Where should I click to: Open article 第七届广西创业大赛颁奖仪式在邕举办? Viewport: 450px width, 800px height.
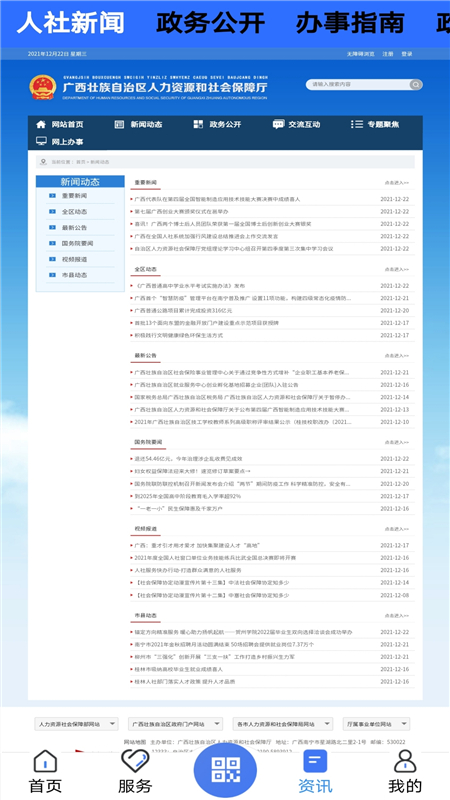click(x=181, y=211)
